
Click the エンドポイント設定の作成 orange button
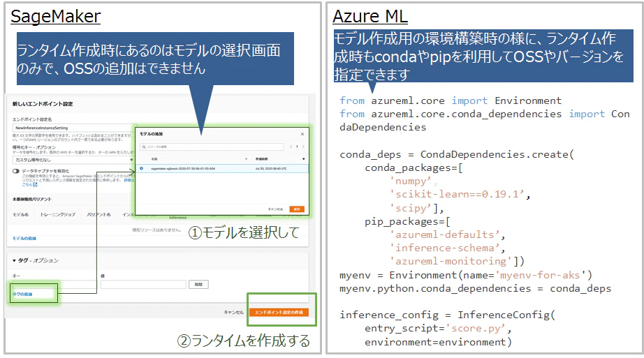[279, 313]
